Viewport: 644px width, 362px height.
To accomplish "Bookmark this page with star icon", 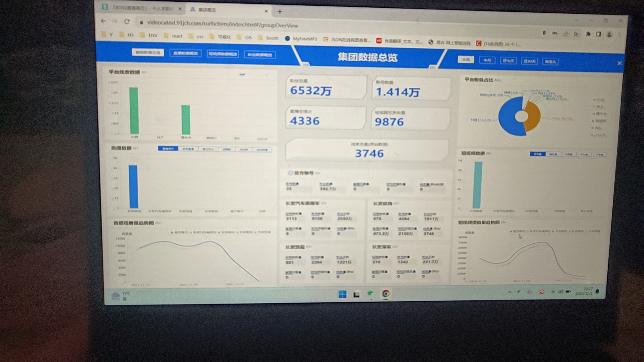I will pos(576,34).
